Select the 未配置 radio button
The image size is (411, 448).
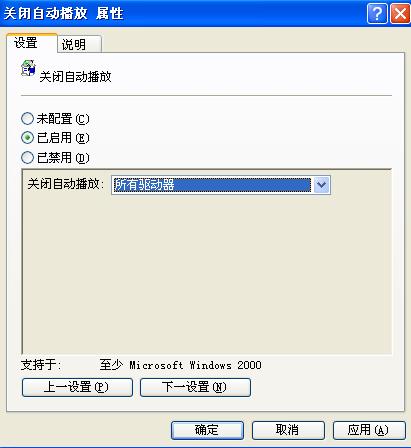pos(27,119)
